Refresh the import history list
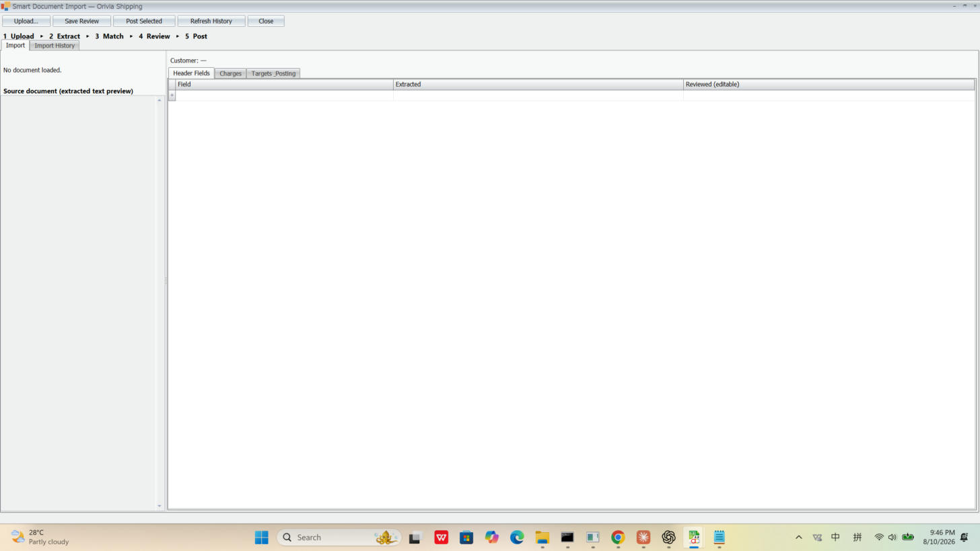 [211, 21]
